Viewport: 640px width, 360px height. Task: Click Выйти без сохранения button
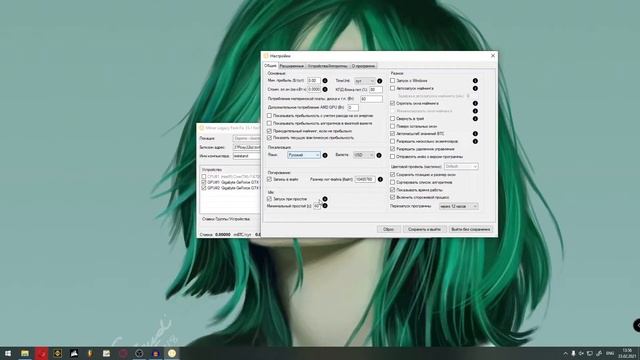tap(471, 229)
